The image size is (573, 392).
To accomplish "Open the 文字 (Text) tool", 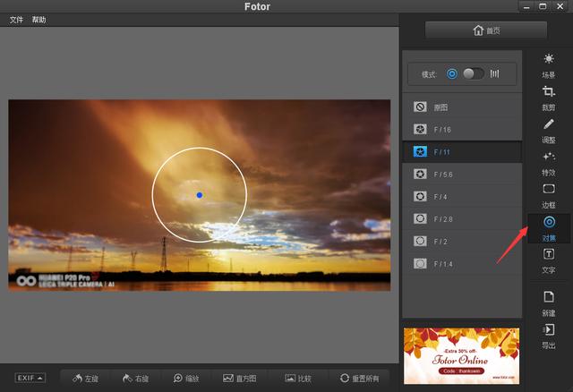I will (549, 260).
